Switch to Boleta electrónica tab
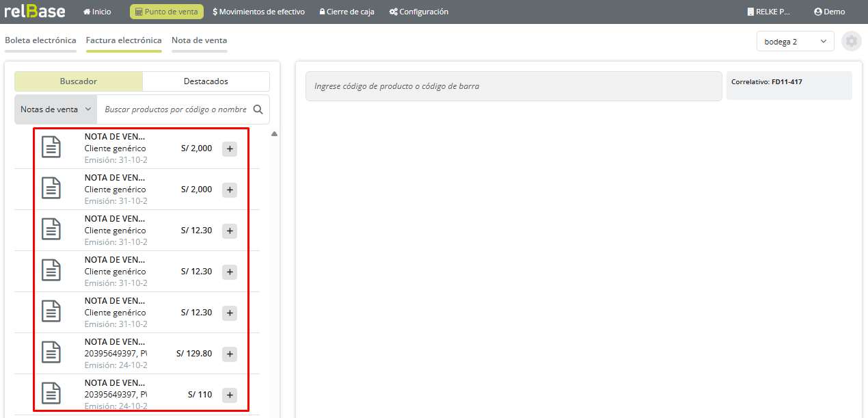This screenshot has height=418, width=868. click(x=40, y=40)
